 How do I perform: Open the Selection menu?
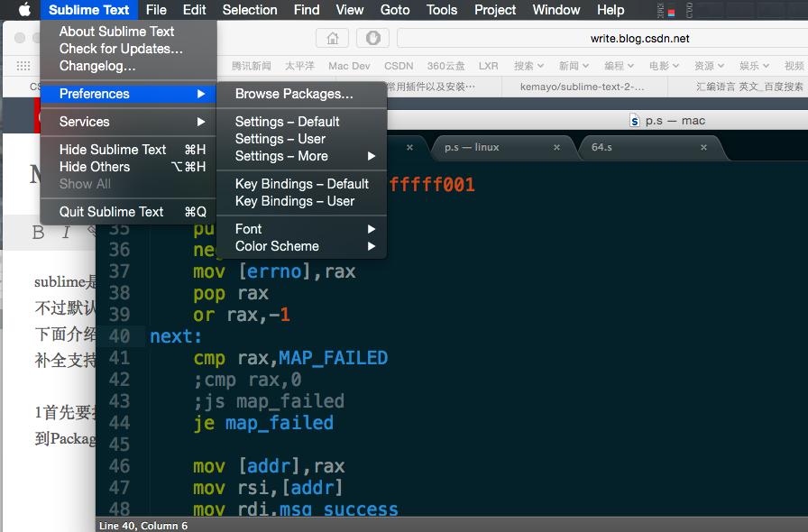point(250,10)
